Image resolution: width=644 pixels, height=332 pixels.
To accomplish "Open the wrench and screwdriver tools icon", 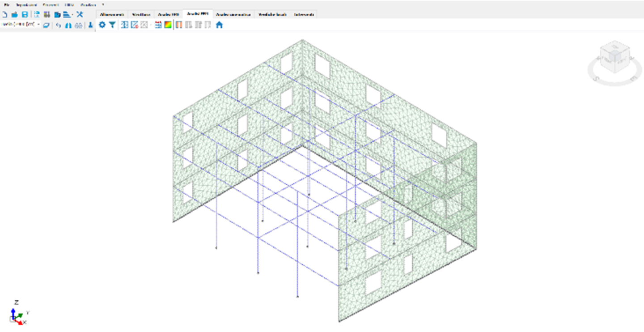I will click(80, 14).
